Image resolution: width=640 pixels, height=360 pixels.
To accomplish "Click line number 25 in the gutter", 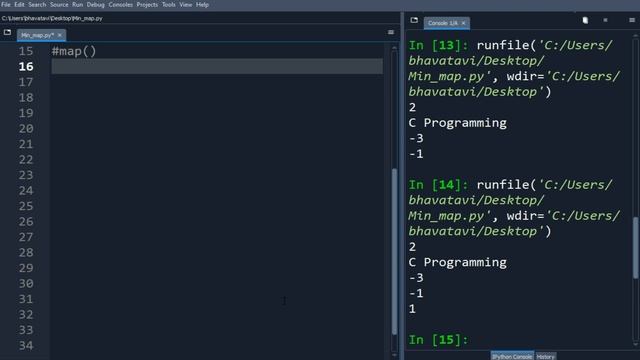I will (x=26, y=206).
